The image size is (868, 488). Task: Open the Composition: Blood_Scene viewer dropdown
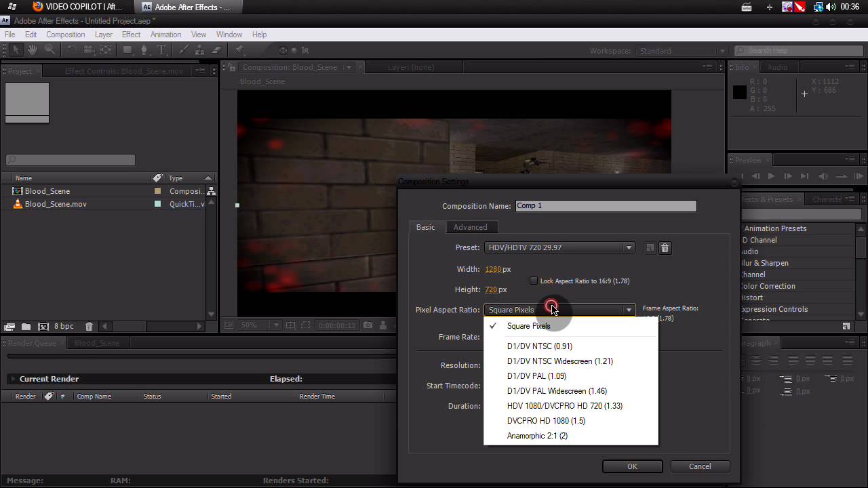(x=349, y=67)
